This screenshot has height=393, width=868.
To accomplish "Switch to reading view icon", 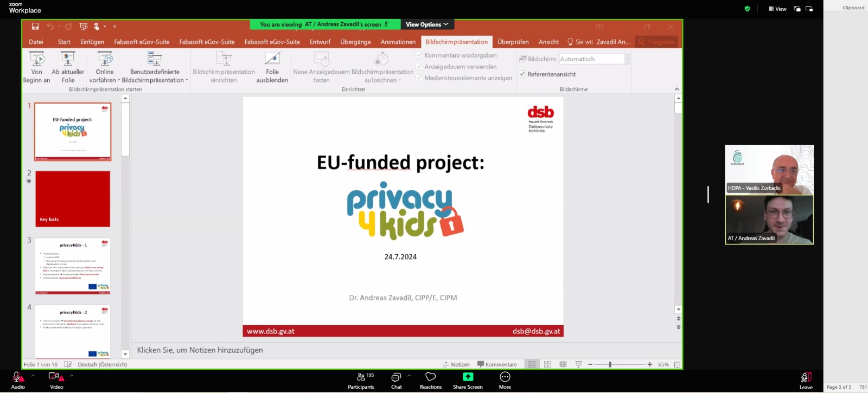I will point(563,364).
